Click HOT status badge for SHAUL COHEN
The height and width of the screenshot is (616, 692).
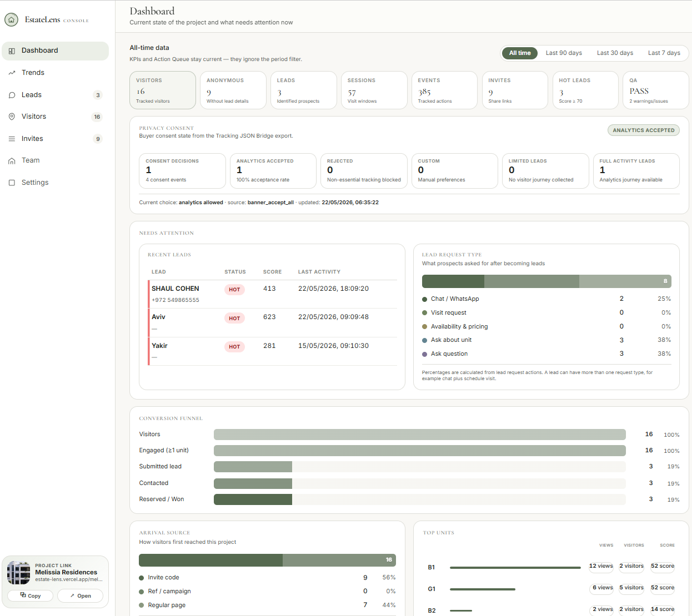pyautogui.click(x=234, y=290)
